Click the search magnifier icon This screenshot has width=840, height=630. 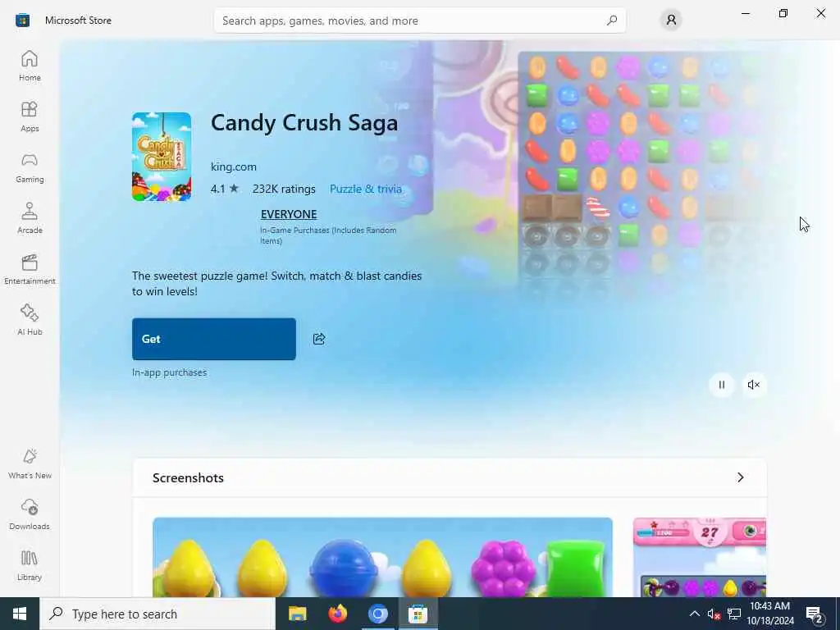(612, 21)
